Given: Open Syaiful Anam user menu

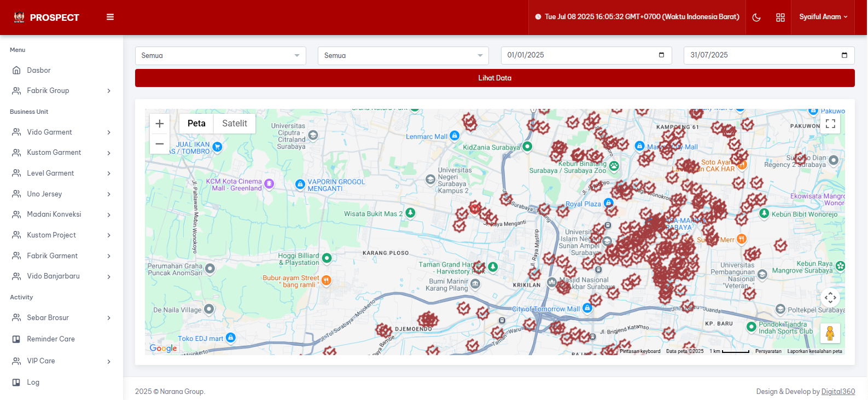Looking at the screenshot, I should tap(823, 17).
